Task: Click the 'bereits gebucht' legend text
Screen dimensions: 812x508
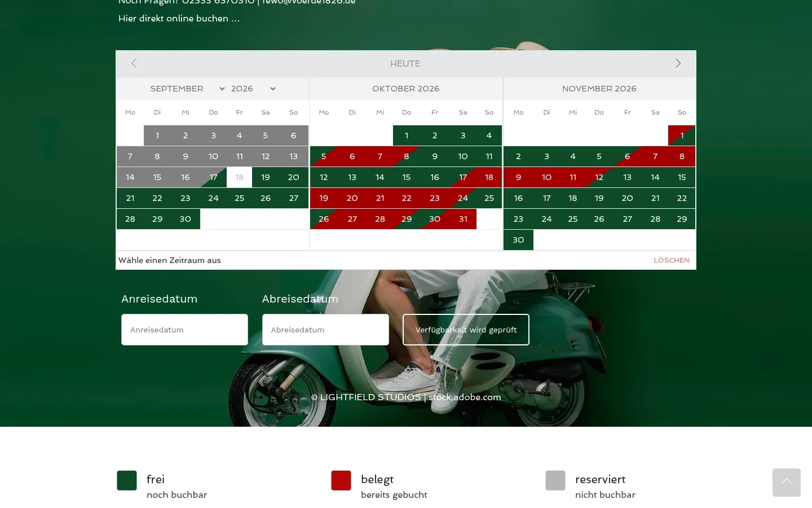Action: tap(394, 495)
